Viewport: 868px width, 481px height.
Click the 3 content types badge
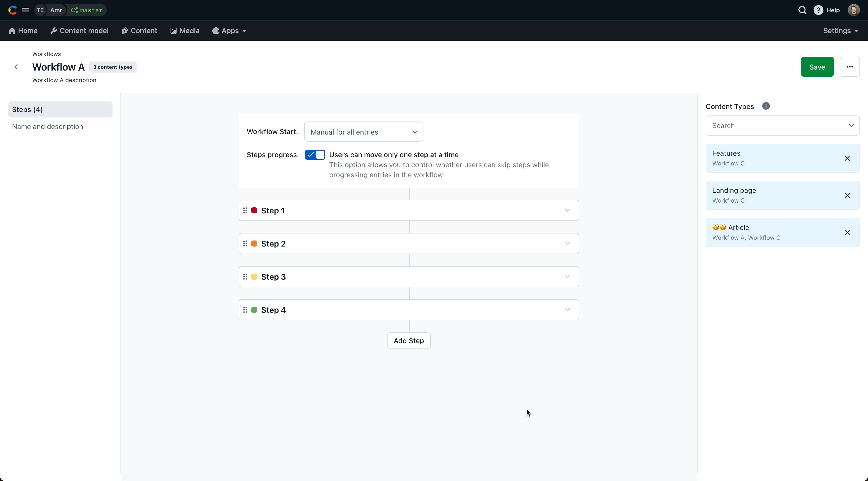click(113, 67)
